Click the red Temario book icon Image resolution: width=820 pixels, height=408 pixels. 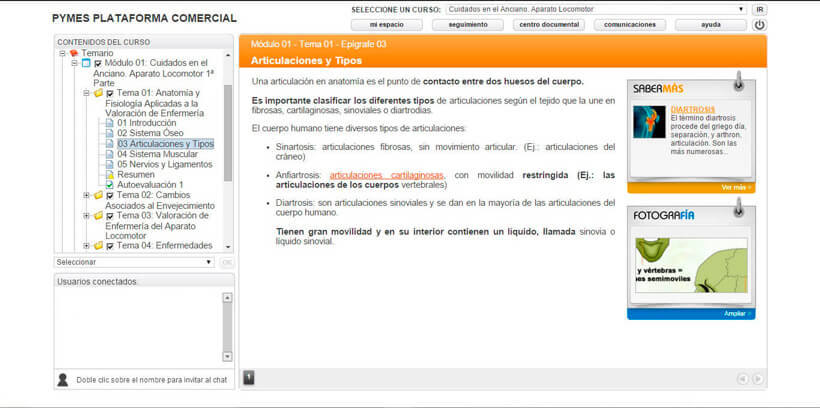(74, 53)
